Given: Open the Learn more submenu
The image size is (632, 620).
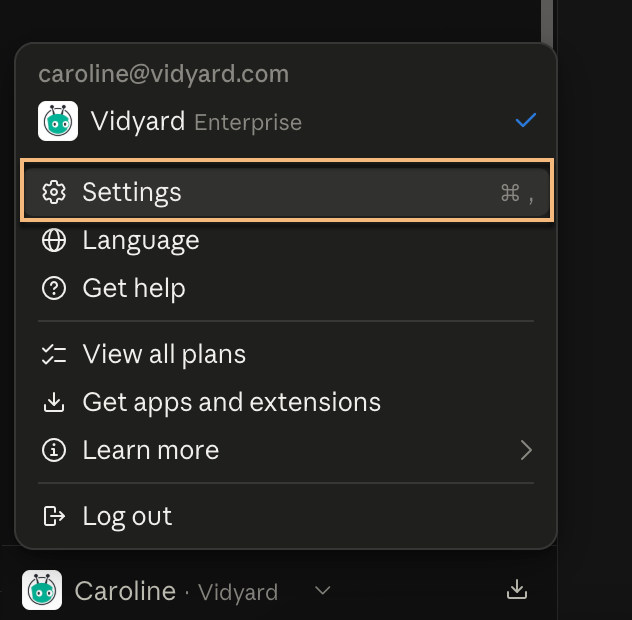Looking at the screenshot, I should click(x=287, y=450).
